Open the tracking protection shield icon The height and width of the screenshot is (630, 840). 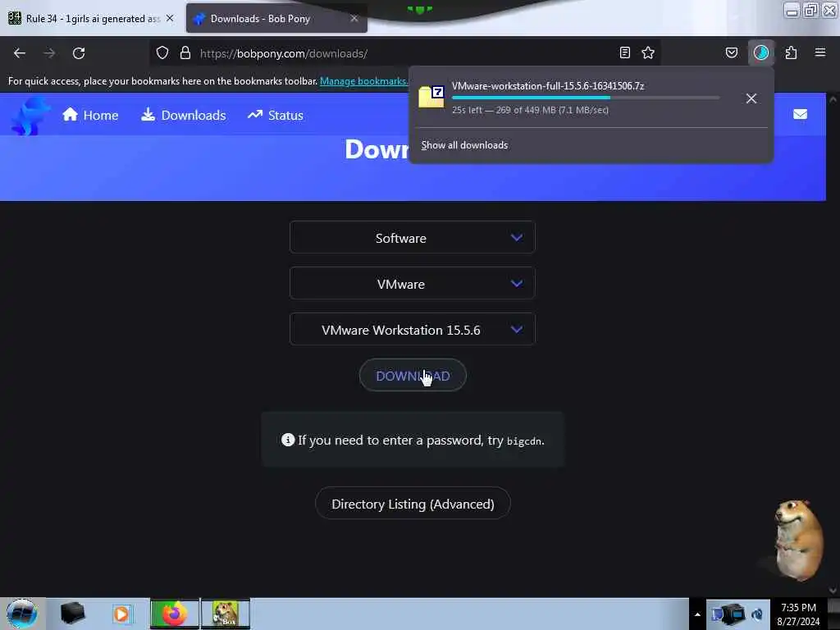pyautogui.click(x=162, y=53)
